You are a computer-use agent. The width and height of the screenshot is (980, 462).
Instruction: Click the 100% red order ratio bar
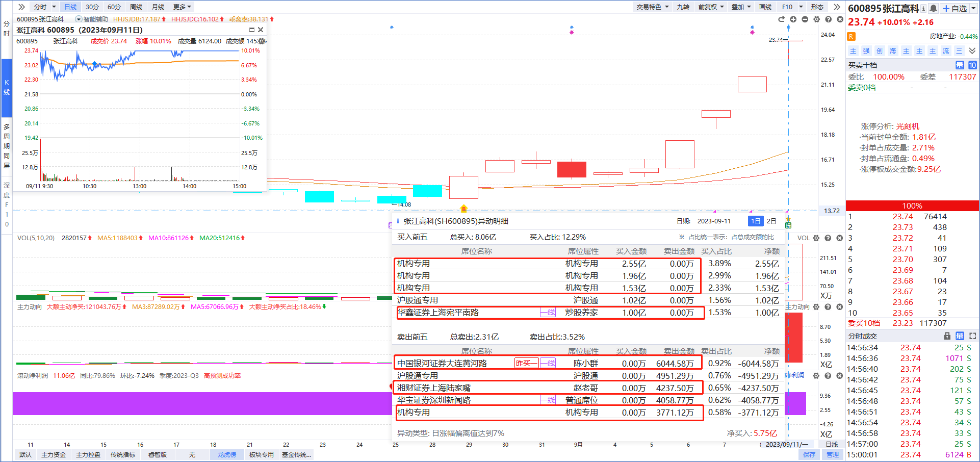tap(912, 206)
